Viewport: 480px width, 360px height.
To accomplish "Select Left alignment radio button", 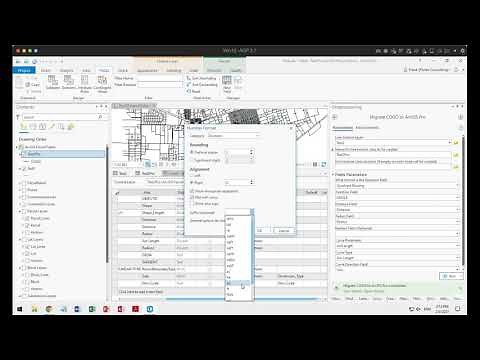I will [x=192, y=175].
